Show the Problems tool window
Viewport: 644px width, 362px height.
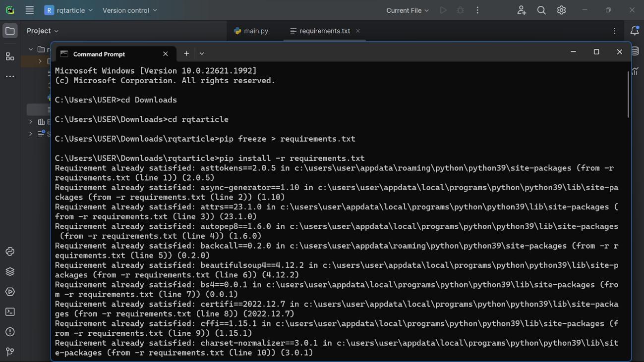click(x=10, y=332)
